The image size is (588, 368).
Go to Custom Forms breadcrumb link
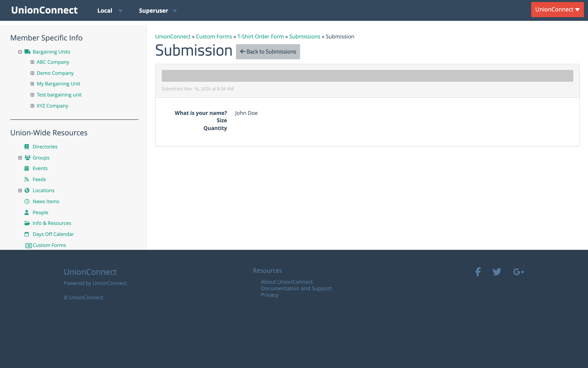[x=214, y=37]
